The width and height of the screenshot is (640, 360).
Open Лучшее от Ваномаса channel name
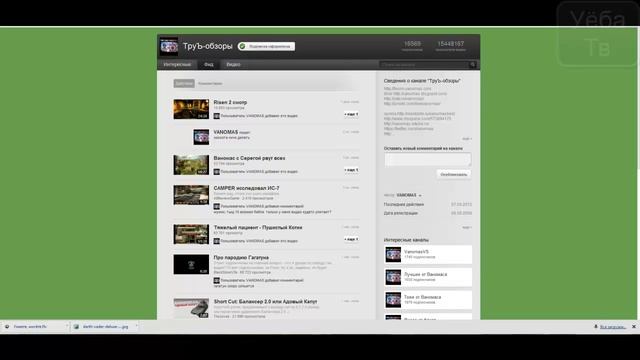[x=425, y=274]
